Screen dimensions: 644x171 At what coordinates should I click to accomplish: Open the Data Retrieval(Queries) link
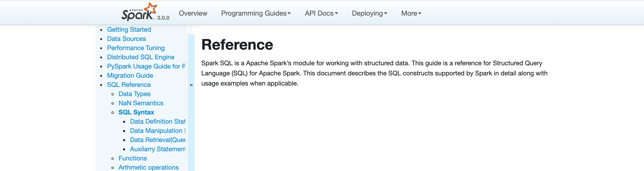point(157,140)
